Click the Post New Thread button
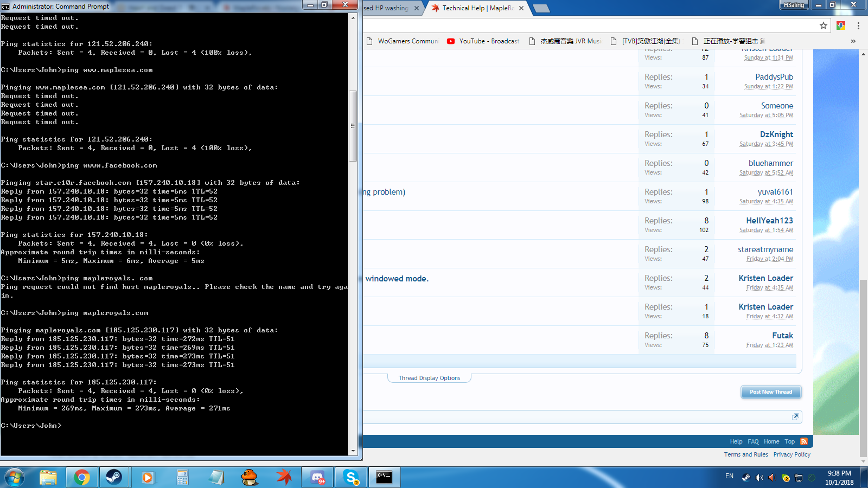Viewport: 868px width, 488px height. click(770, 392)
